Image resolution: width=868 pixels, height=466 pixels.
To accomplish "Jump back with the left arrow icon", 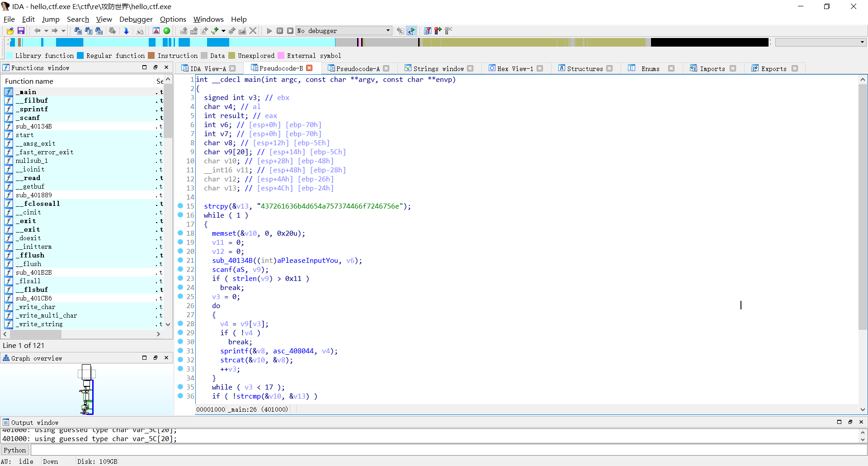I will pos(38,31).
